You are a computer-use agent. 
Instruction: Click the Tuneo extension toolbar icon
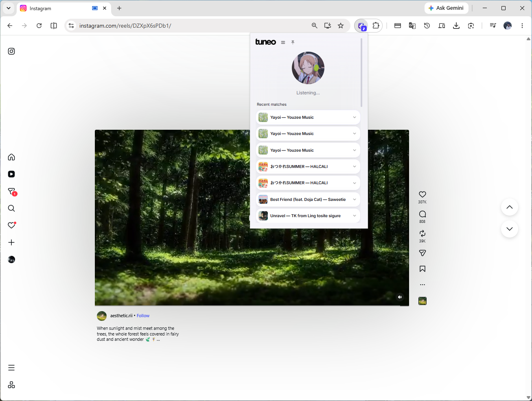click(x=361, y=26)
